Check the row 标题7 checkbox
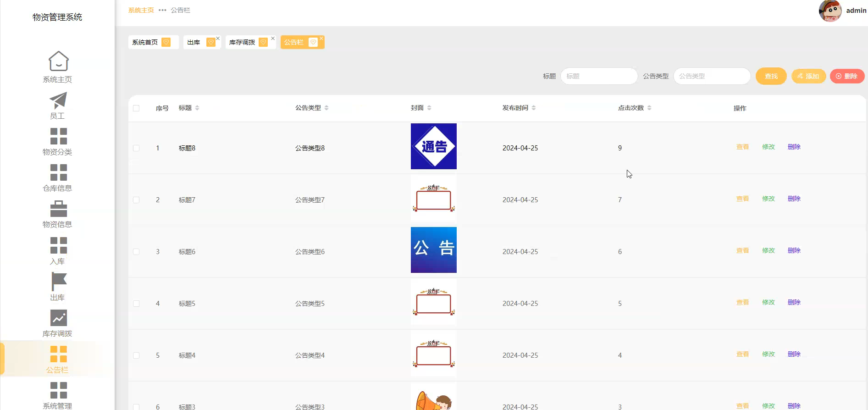This screenshot has height=410, width=868. click(x=136, y=200)
